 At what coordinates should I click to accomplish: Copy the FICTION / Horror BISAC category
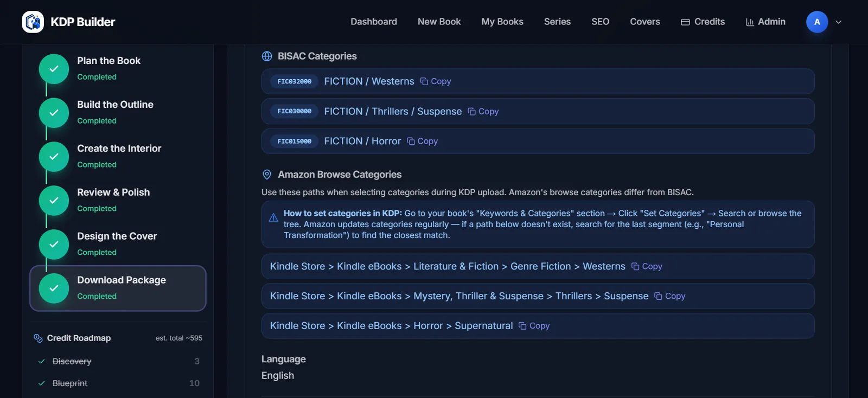(x=422, y=141)
